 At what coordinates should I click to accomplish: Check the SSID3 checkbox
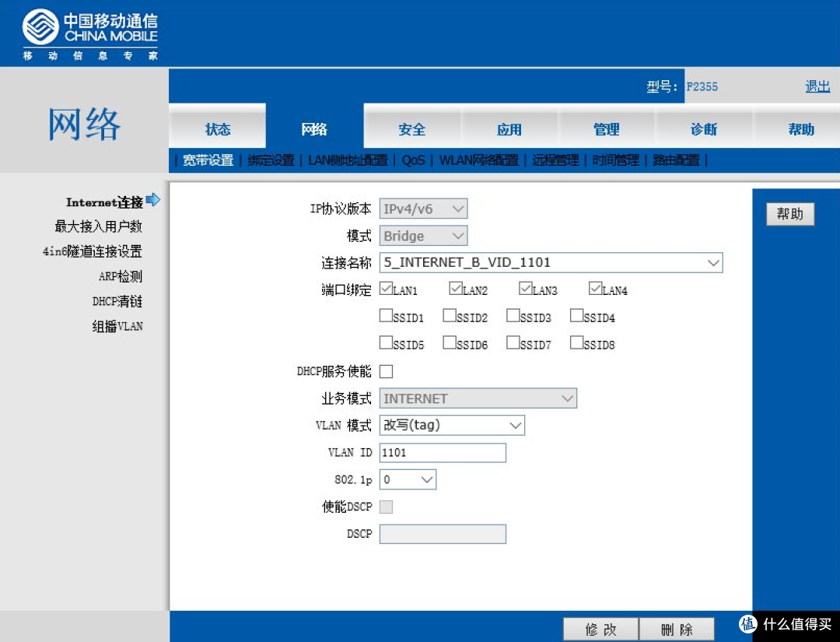pos(513,315)
